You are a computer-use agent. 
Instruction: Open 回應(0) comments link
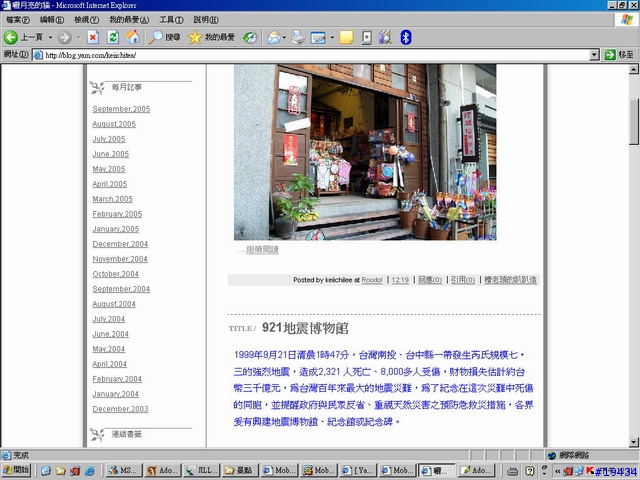(x=430, y=280)
